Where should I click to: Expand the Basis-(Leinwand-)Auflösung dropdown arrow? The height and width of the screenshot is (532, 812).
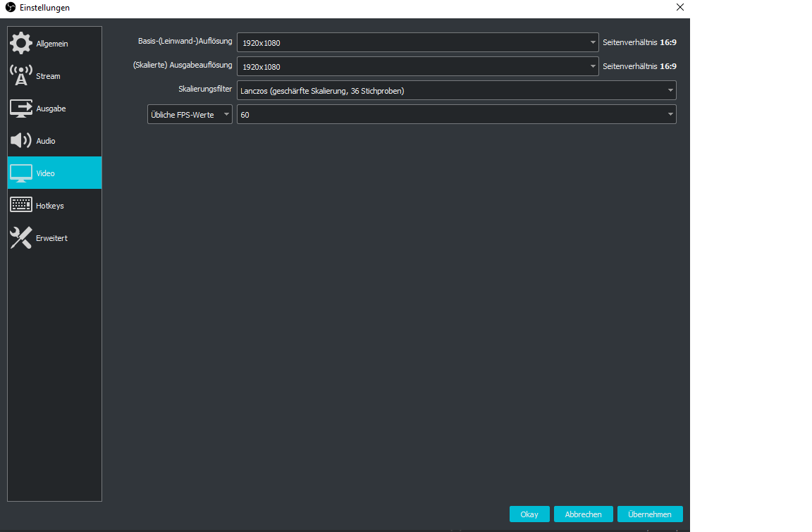point(593,43)
